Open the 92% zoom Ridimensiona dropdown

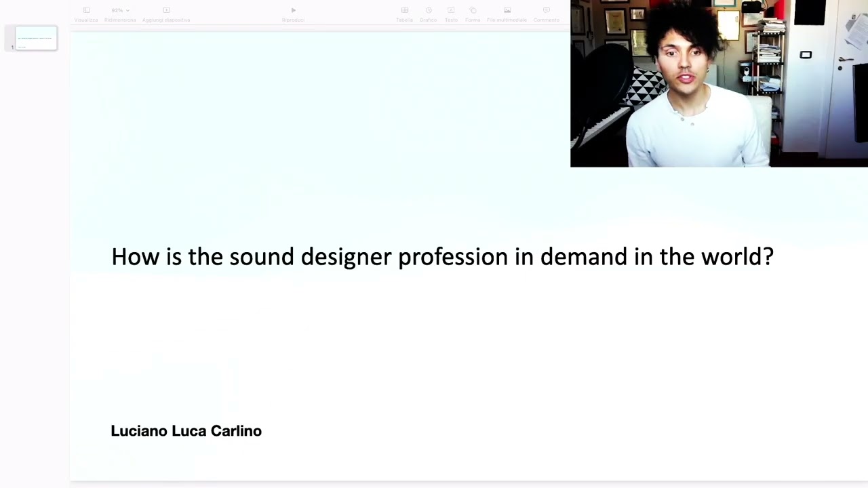pyautogui.click(x=120, y=14)
